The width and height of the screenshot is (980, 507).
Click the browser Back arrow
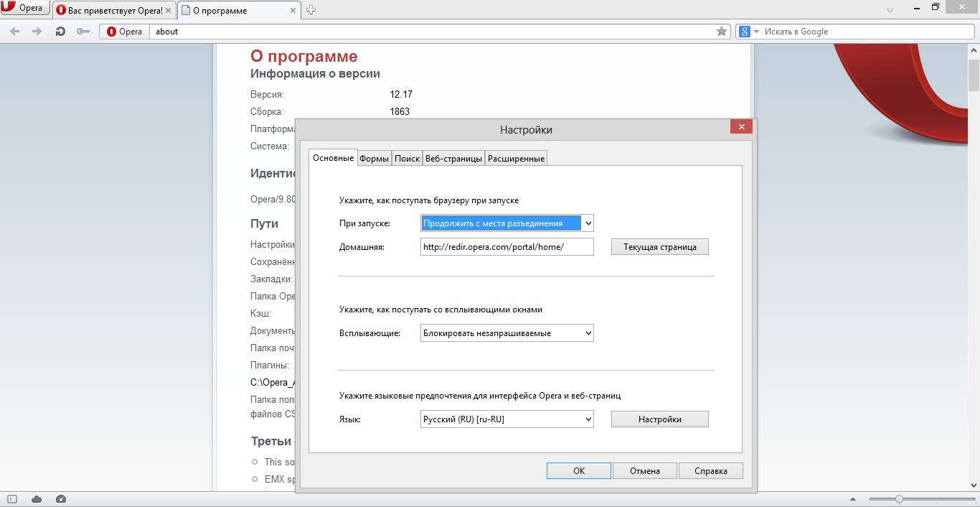click(x=15, y=32)
